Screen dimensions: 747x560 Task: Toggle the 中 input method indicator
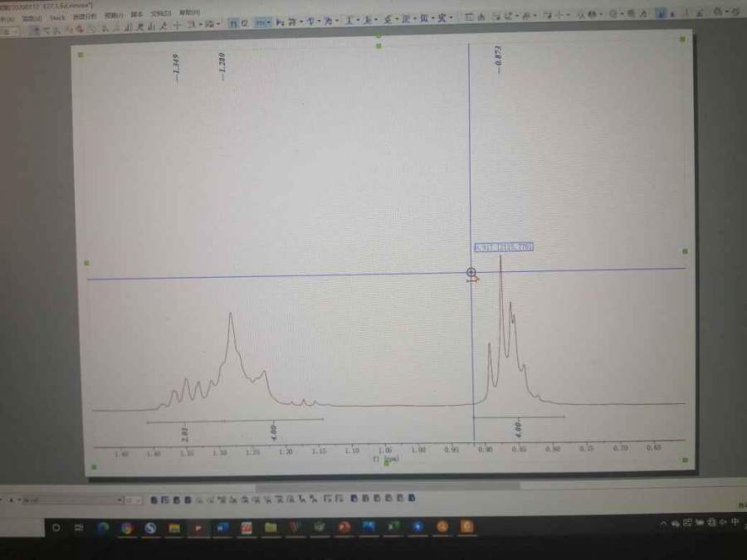coord(735,522)
